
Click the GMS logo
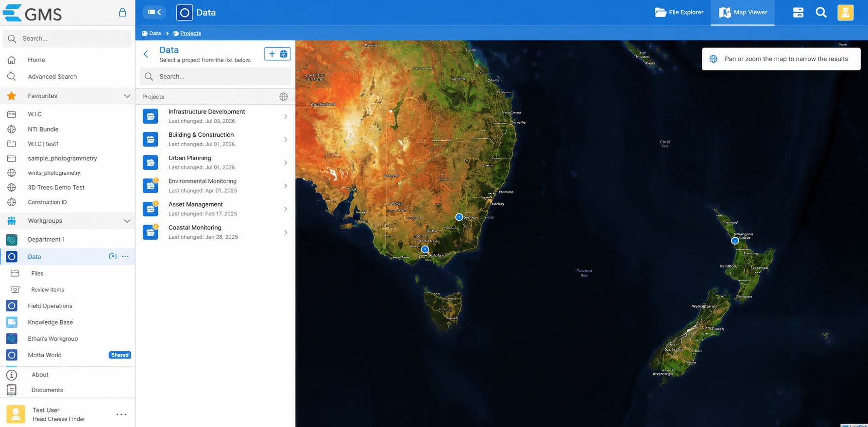[x=33, y=13]
